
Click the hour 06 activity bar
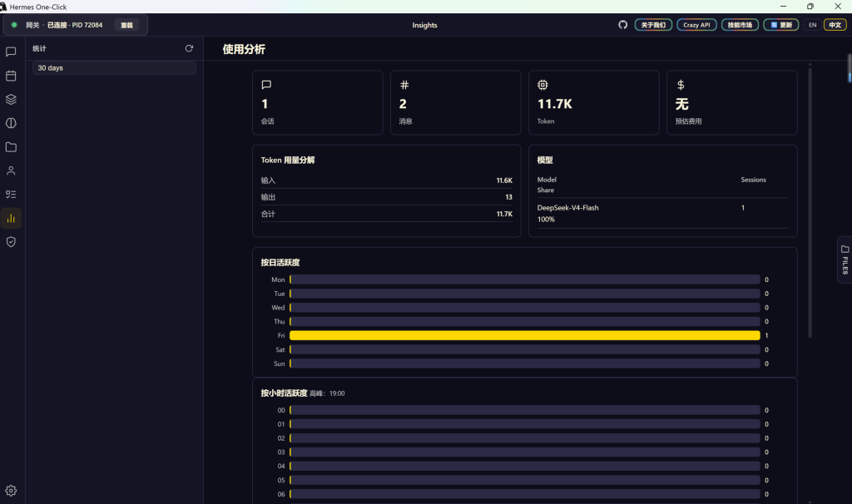(525, 494)
